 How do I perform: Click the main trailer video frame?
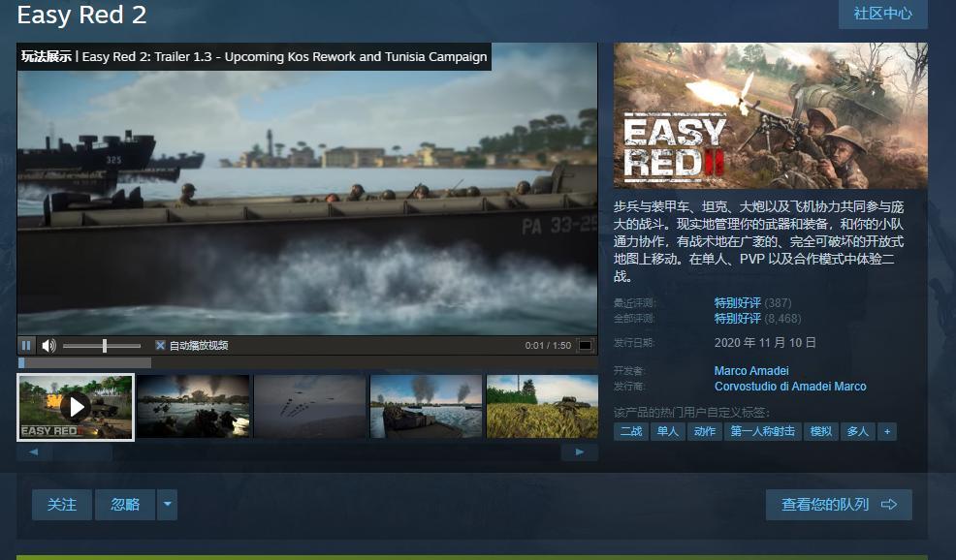tap(307, 189)
